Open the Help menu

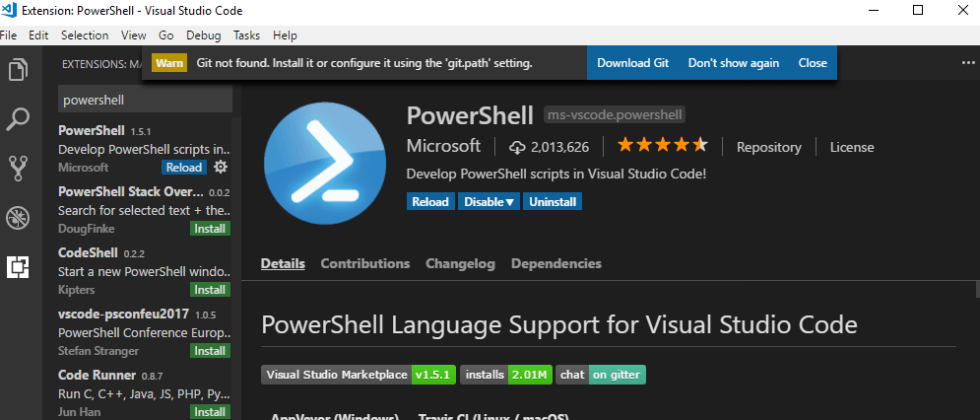(x=285, y=35)
